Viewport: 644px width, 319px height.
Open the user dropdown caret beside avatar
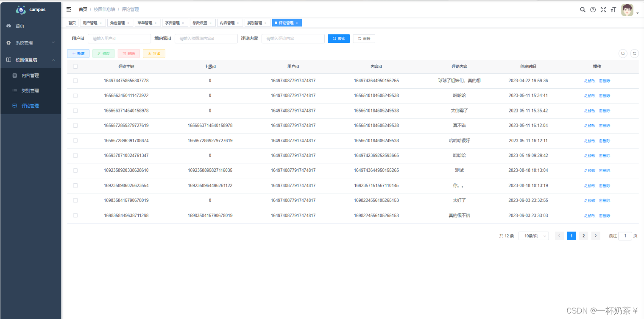638,13
